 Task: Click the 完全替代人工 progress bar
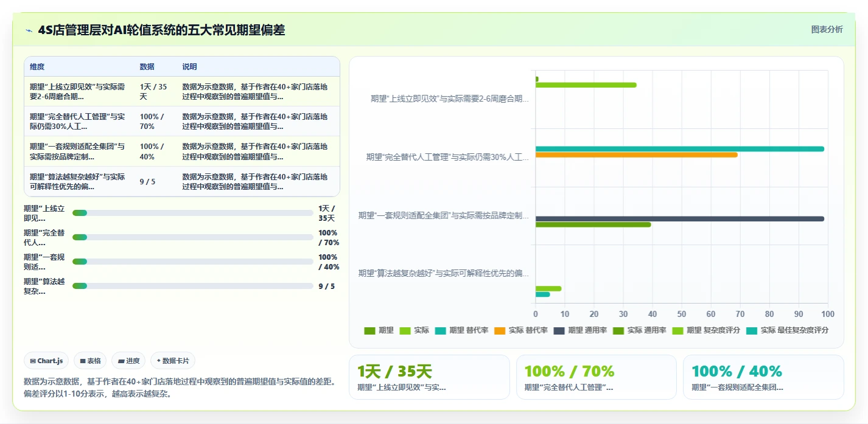(192, 237)
